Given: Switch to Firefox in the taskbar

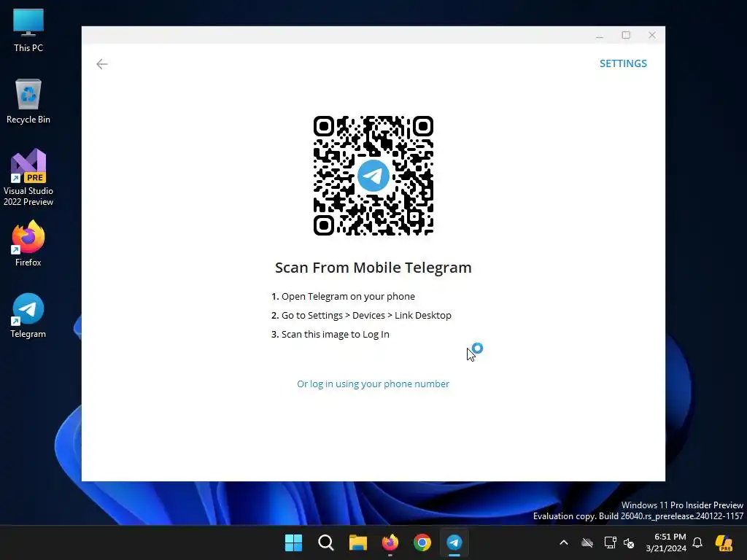Looking at the screenshot, I should tap(390, 542).
